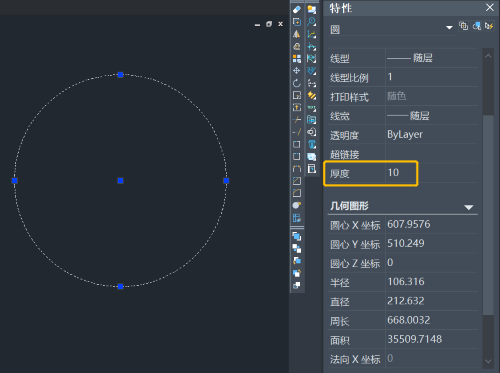The image size is (500, 373).
Task: Choose the Array tool icon
Action: (297, 59)
